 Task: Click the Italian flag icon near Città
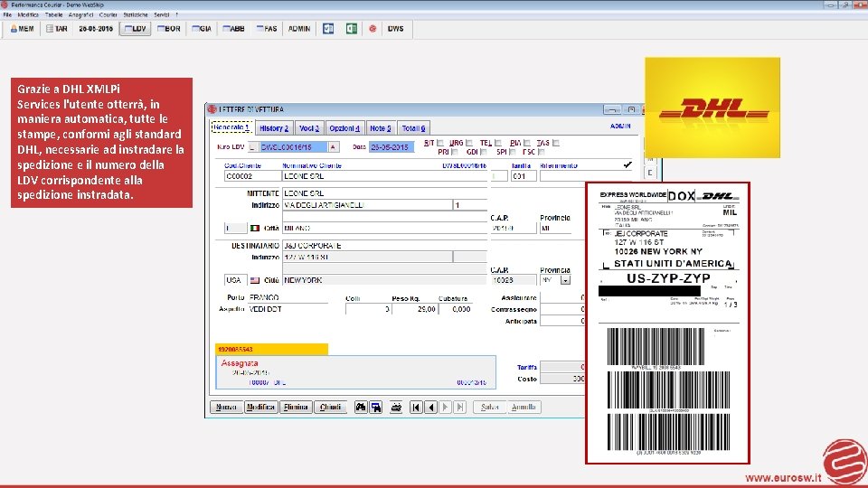click(255, 228)
